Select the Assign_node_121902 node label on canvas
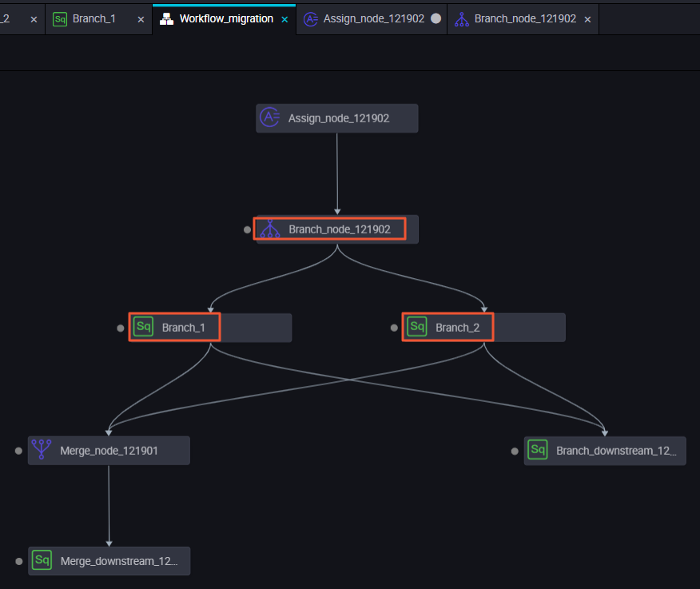This screenshot has width=700, height=589. pos(339,118)
